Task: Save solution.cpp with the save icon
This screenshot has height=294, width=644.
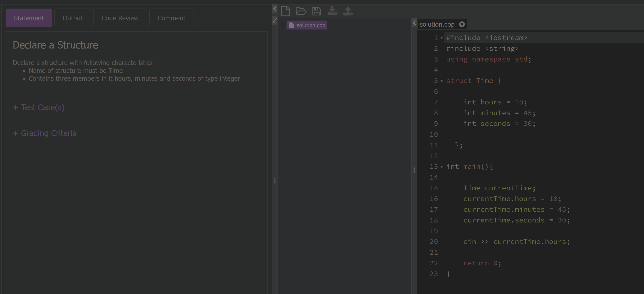Action: point(316,11)
